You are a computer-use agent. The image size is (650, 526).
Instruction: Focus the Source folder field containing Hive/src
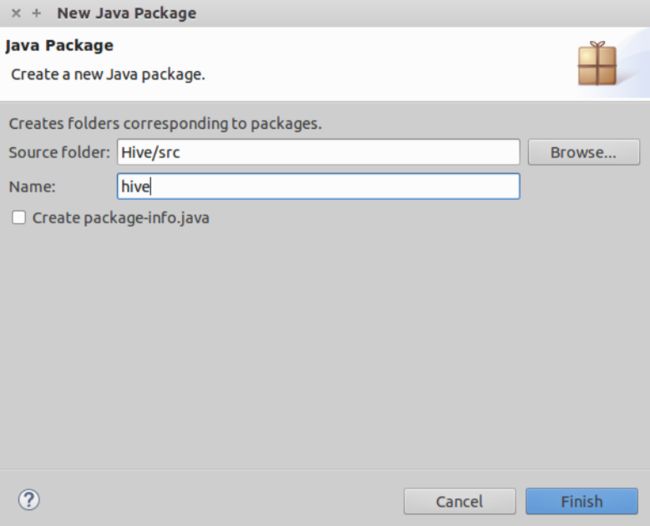click(318, 152)
